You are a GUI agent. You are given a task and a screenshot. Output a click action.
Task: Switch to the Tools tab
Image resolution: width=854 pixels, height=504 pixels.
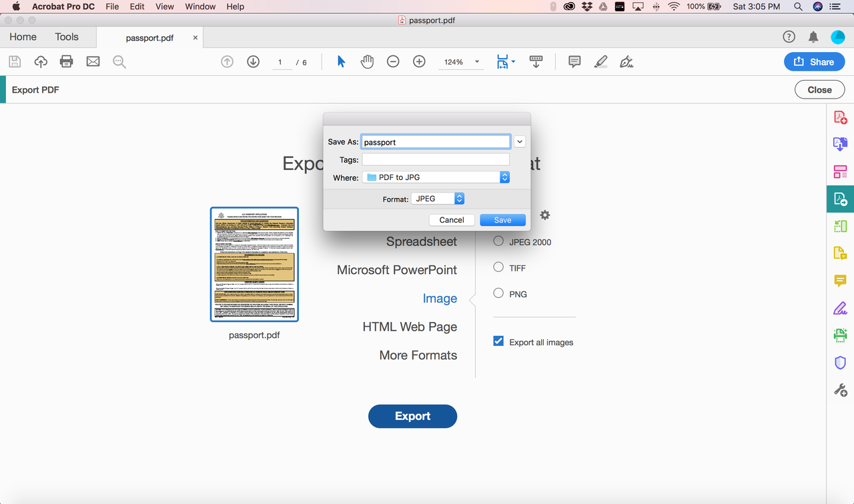point(67,37)
